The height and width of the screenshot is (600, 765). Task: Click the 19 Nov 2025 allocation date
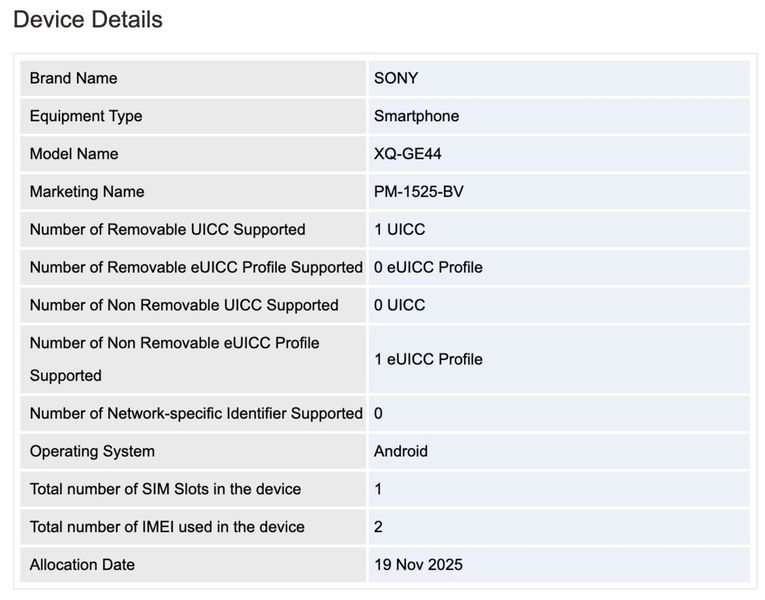click(x=418, y=565)
